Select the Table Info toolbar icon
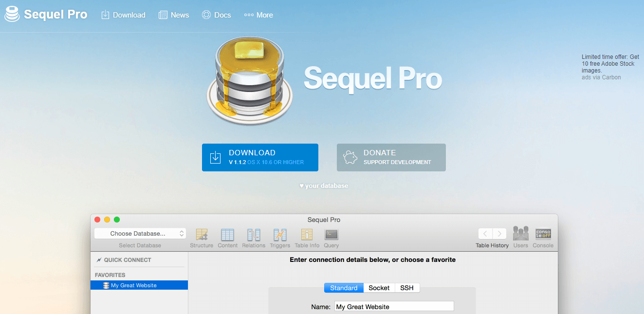This screenshot has height=314, width=644. (x=307, y=239)
